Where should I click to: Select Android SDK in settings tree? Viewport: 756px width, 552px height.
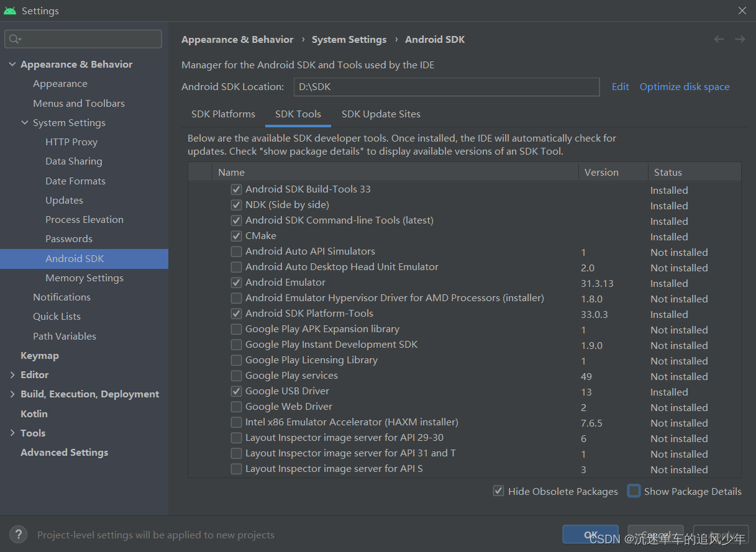[x=84, y=258]
